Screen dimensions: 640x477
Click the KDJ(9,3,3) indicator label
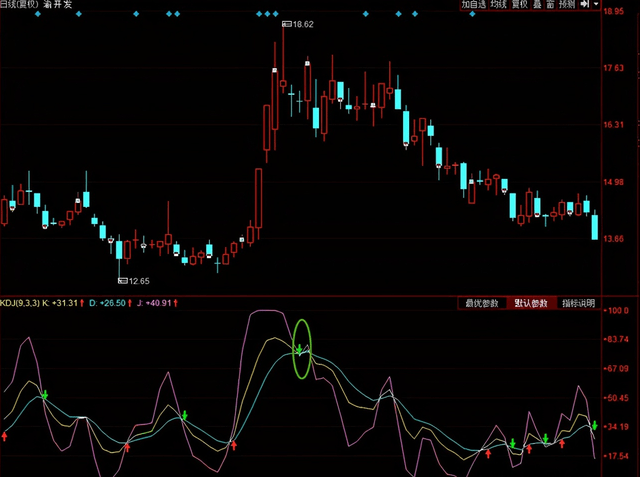[x=20, y=303]
